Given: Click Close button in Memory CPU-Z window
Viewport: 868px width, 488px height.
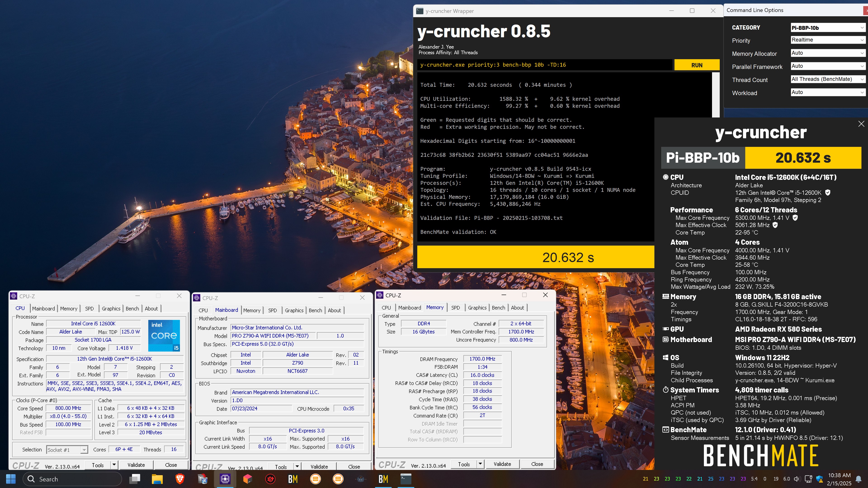Looking at the screenshot, I should tap(537, 464).
